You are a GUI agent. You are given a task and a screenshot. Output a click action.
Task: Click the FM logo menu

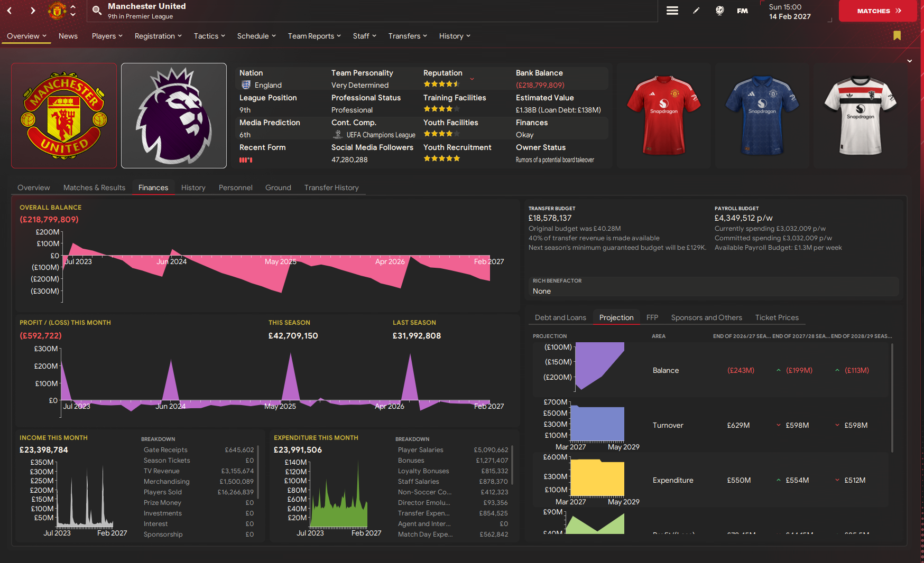(742, 11)
